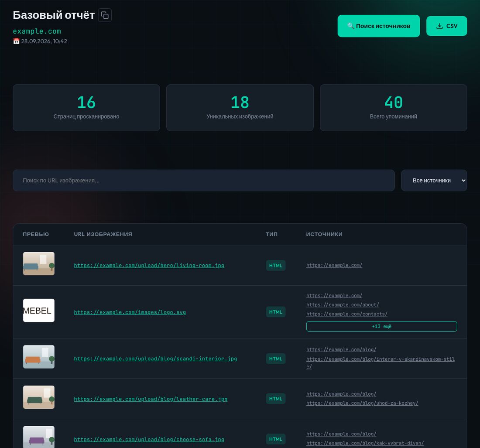Open example.com/ source in logo.svg row
The image size is (480, 448).
[334, 296]
